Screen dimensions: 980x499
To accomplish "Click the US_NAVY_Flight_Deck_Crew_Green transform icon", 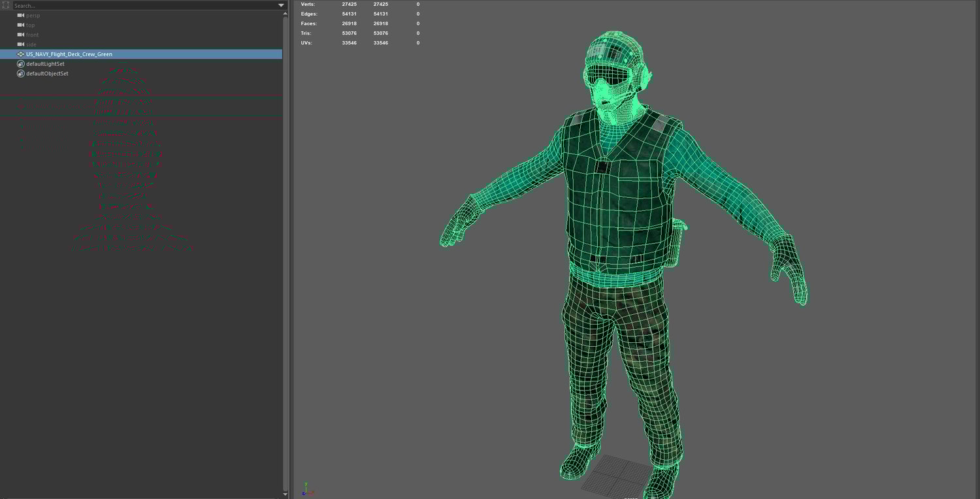I will (21, 54).
